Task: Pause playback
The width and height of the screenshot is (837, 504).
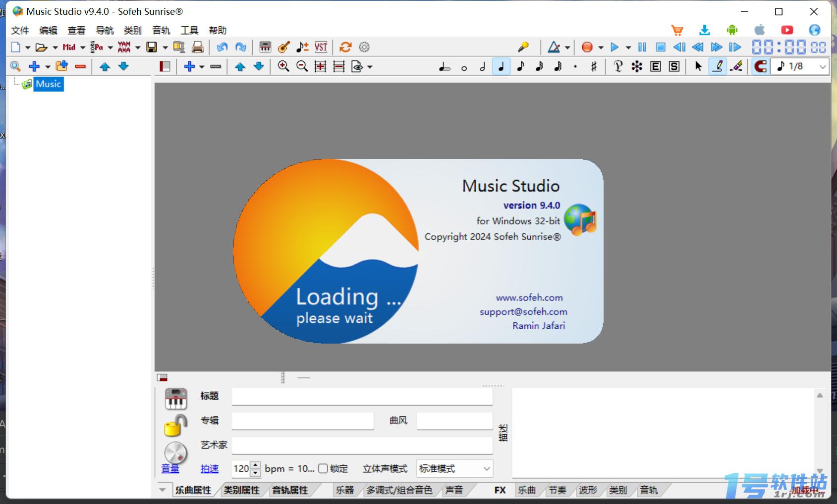Action: click(x=642, y=47)
